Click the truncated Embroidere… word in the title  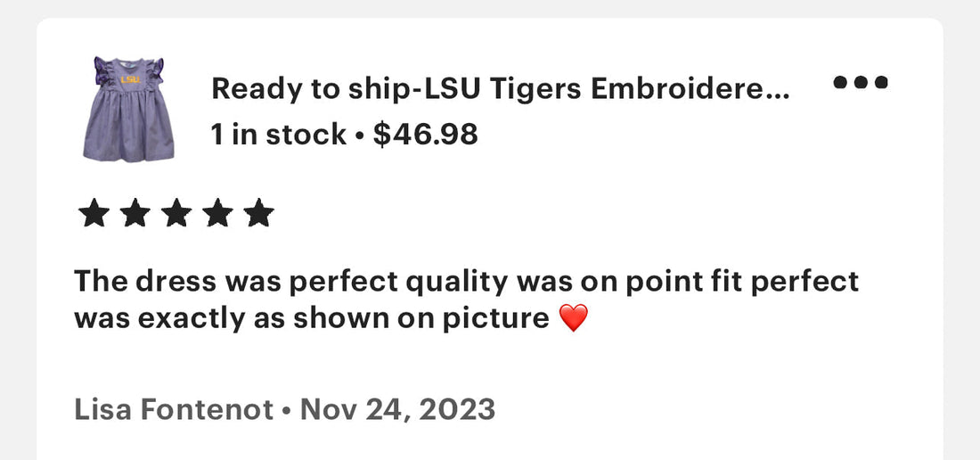(x=690, y=89)
